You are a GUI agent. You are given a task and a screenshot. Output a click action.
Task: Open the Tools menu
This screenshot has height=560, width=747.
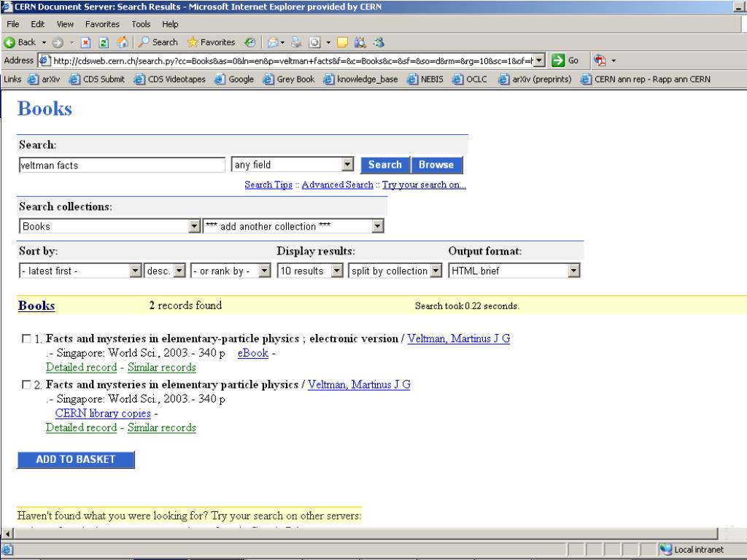click(141, 24)
